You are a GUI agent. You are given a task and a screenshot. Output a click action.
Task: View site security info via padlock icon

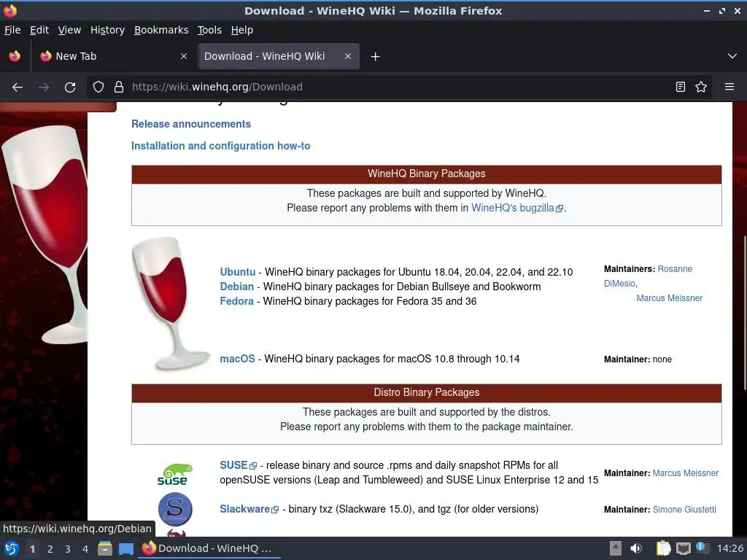tap(119, 87)
